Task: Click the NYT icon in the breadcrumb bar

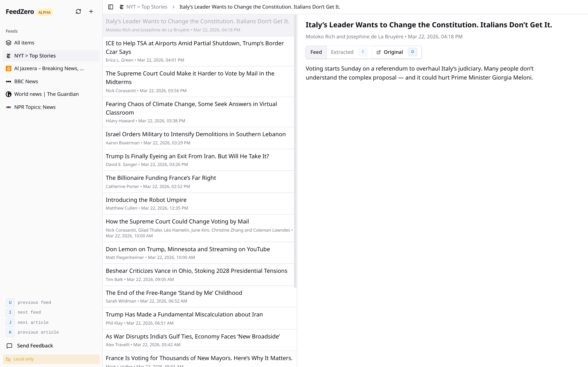Action: [121, 7]
